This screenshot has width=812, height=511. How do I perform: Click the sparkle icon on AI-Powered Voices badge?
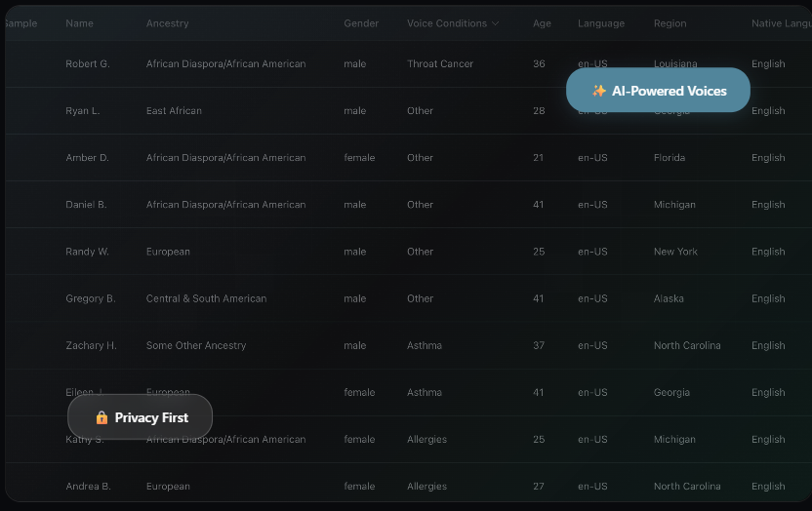(598, 91)
